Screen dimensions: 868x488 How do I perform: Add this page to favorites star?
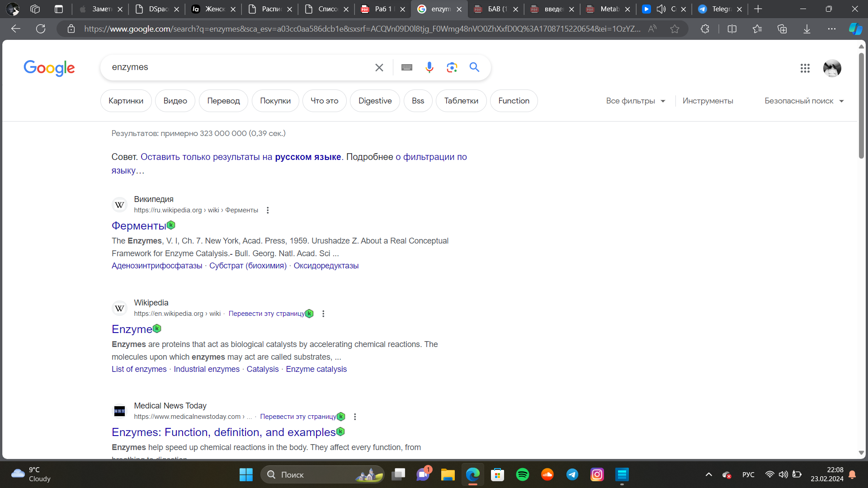[675, 29]
